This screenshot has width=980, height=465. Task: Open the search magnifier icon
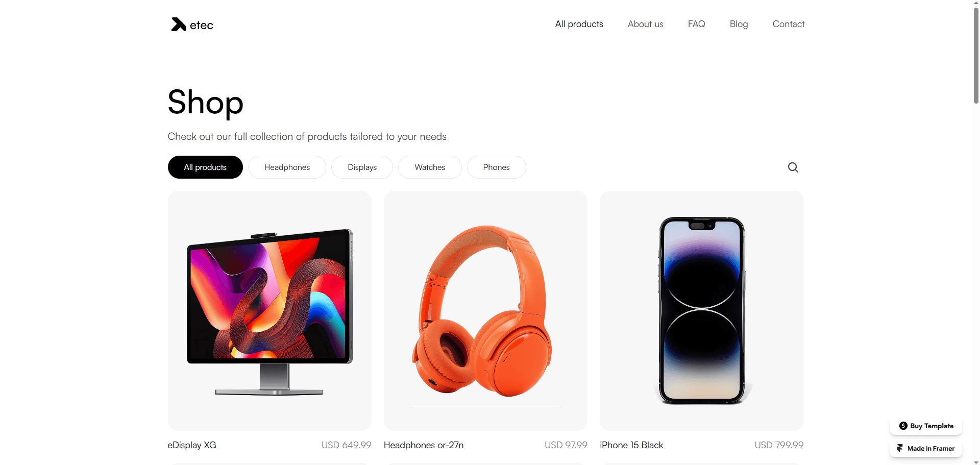793,167
